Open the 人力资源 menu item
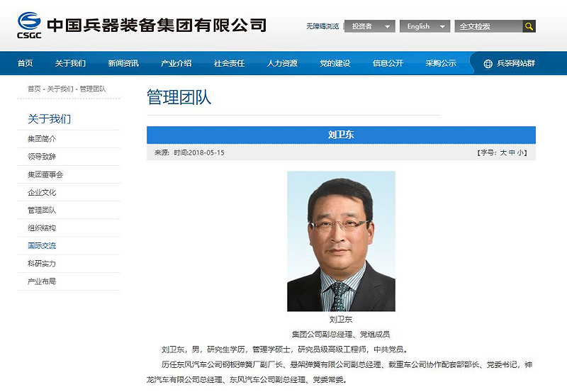The image size is (567, 392). pos(282,63)
